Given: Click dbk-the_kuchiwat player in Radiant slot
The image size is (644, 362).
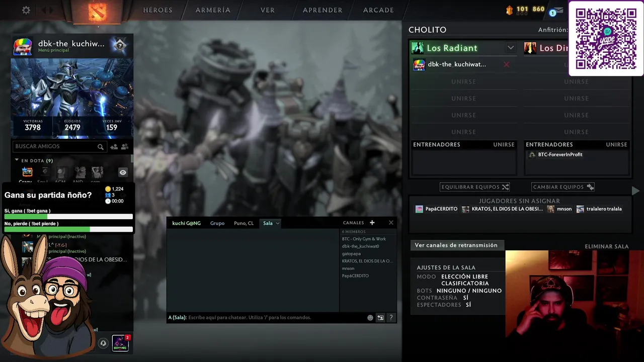Looking at the screenshot, I should 457,64.
